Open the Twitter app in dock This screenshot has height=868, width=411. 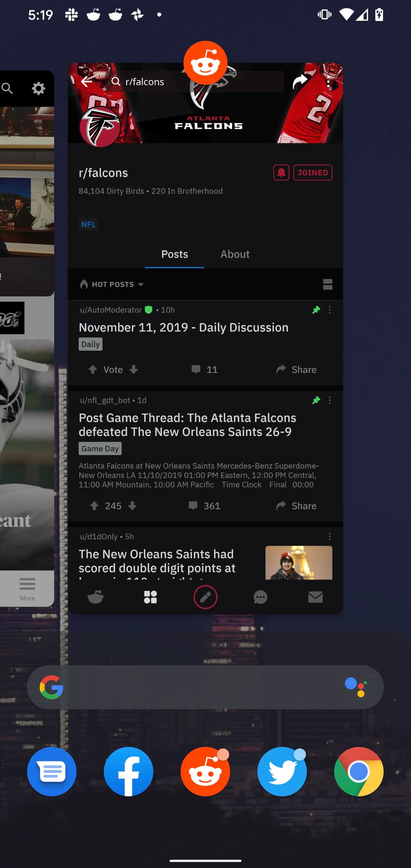[282, 771]
